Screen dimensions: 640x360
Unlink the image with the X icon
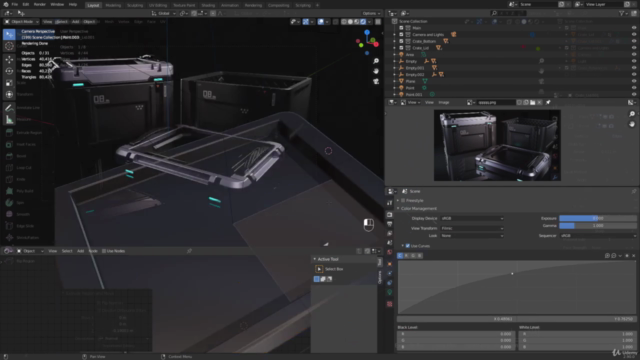[x=540, y=102]
